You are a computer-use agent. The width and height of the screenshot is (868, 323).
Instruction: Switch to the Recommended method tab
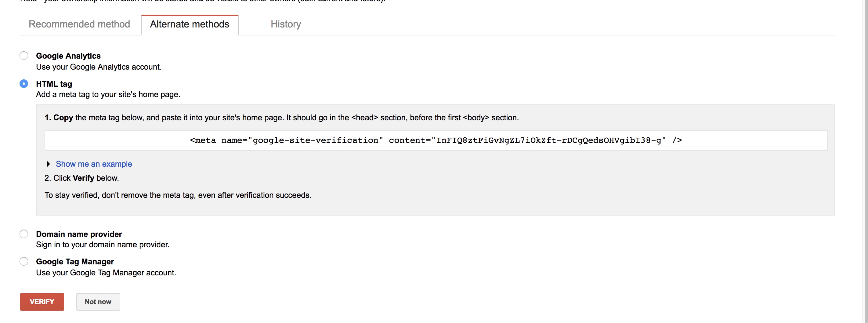(79, 24)
